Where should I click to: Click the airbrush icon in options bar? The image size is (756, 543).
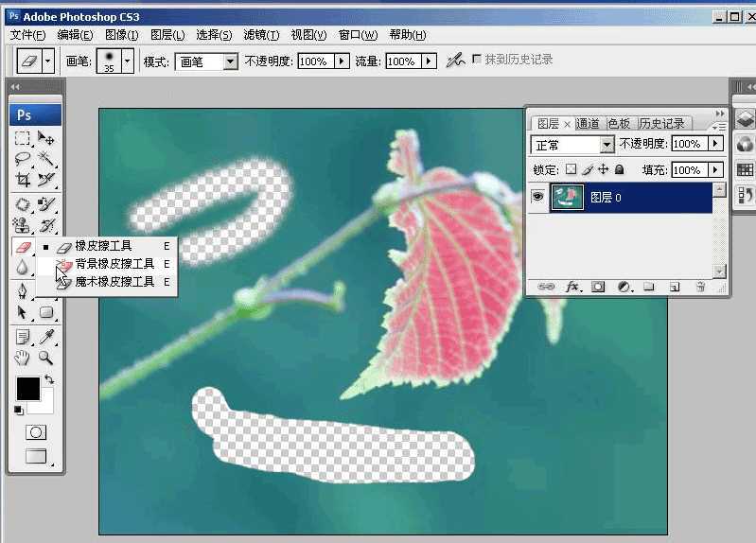click(x=455, y=61)
